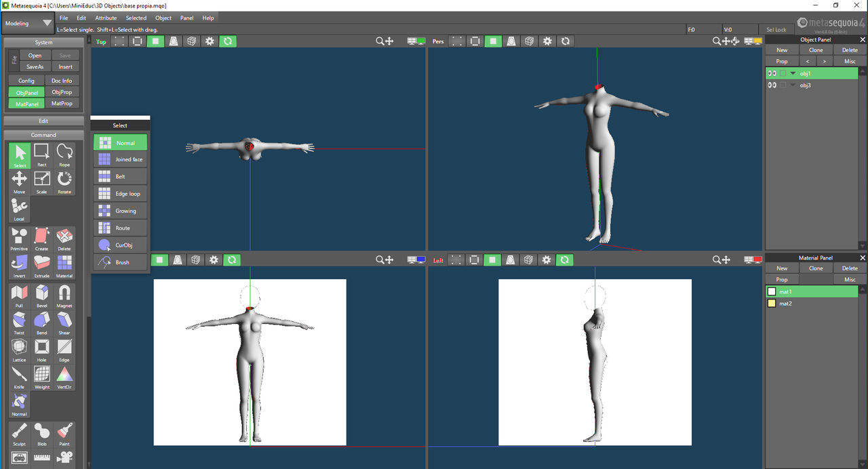Toggle MatPanel display button
Screen dimensions: 868x469
[x=26, y=104]
